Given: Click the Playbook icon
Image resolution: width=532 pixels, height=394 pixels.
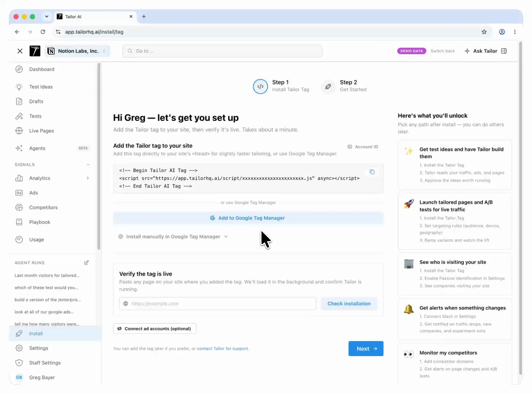Looking at the screenshot, I should point(19,222).
